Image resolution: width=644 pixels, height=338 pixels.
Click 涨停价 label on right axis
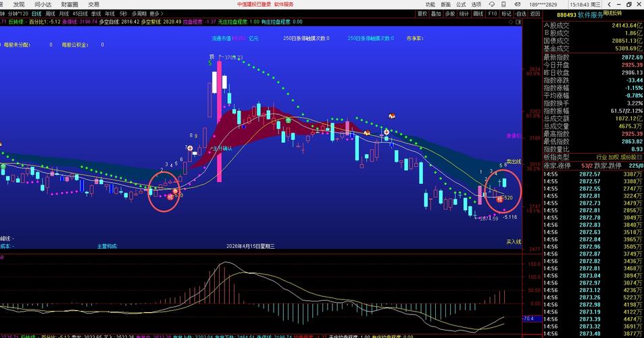tap(514, 135)
